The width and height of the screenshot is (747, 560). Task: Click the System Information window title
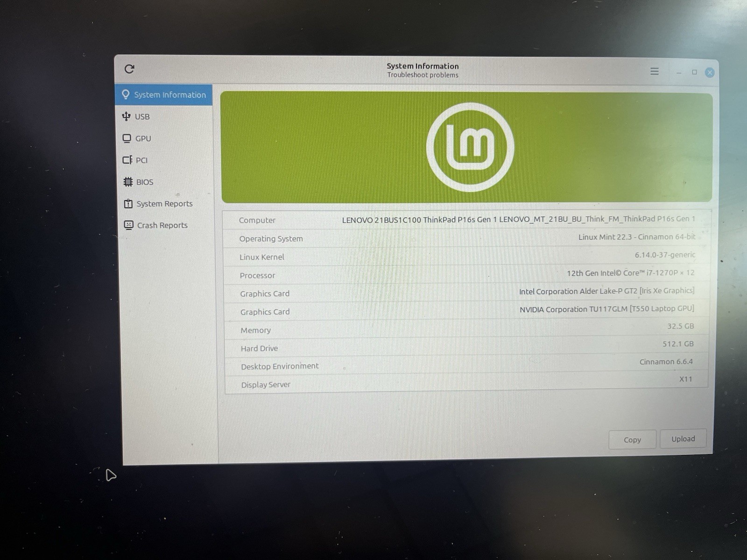tap(423, 66)
